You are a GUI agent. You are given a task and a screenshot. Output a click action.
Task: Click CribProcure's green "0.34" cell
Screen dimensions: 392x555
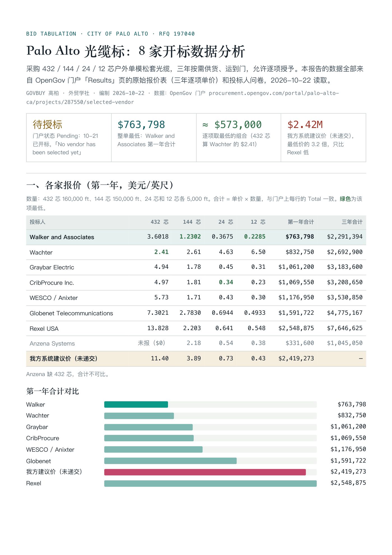pyautogui.click(x=226, y=282)
